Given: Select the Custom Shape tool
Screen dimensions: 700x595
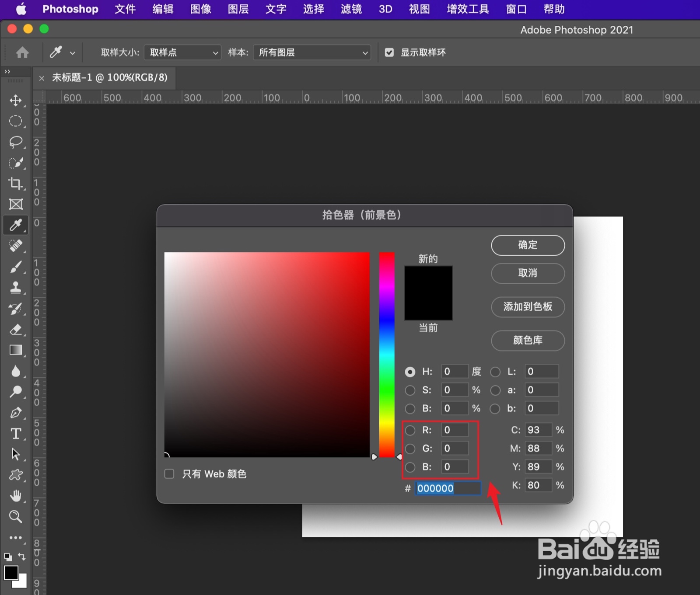Looking at the screenshot, I should (16, 475).
